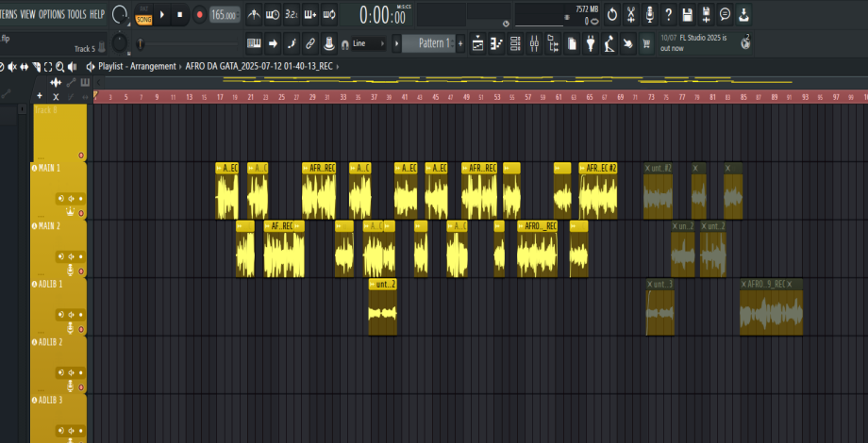
Task: Open the Playlist view icon
Action: [x=477, y=43]
